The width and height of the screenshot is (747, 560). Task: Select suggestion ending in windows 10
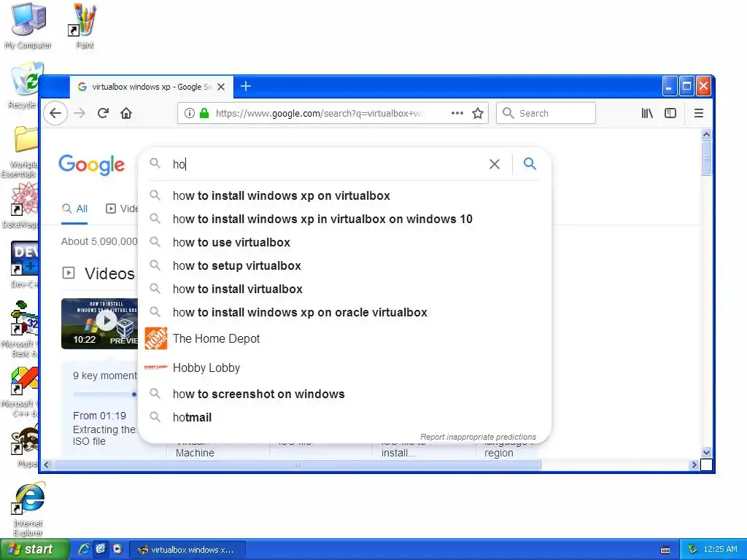pos(344,219)
